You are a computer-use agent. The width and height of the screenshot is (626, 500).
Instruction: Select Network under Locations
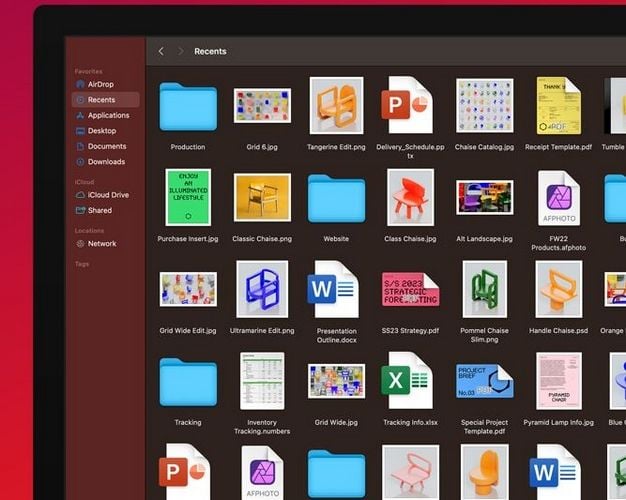101,244
